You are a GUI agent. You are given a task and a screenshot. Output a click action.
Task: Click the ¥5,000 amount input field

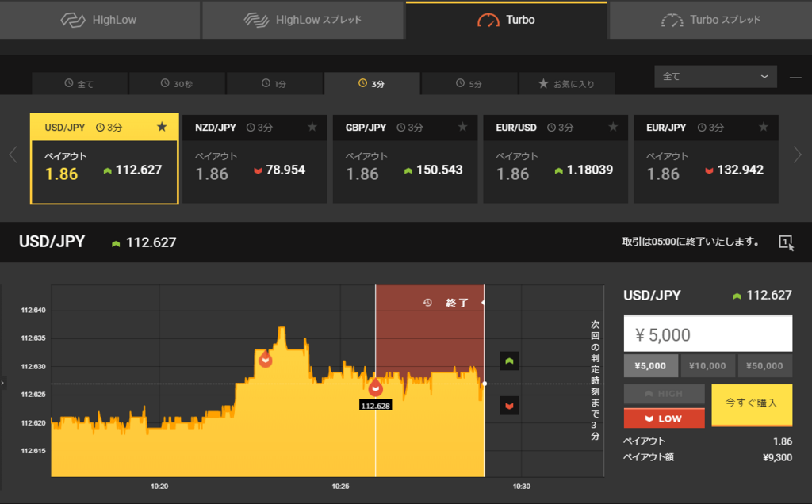tap(707, 333)
